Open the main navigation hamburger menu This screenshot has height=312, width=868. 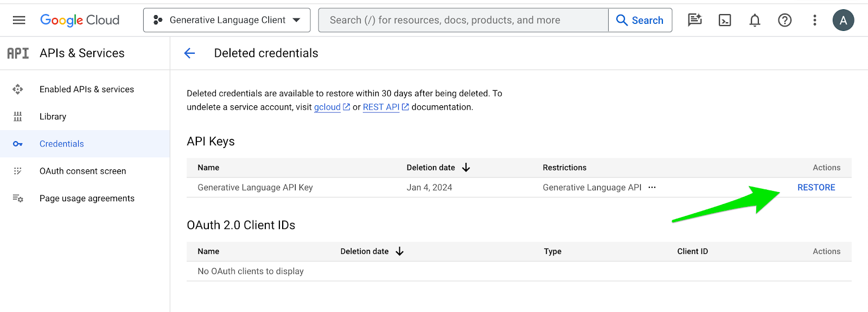tap(19, 20)
